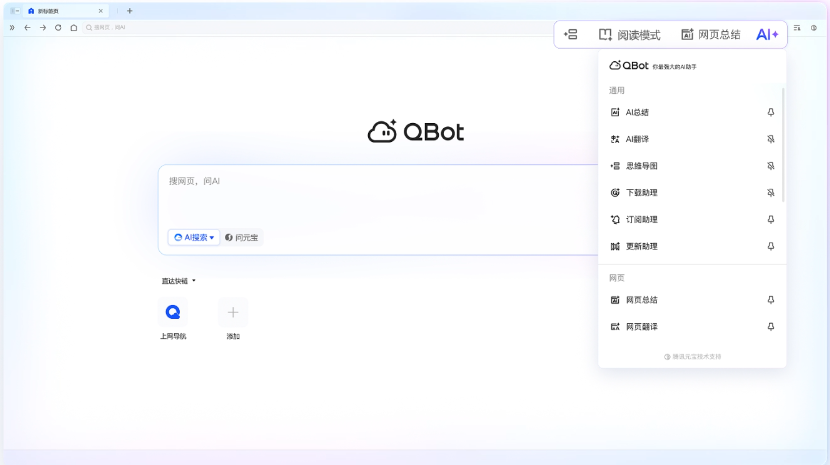Viewport: 830px width, 465px height.
Task: Open a new tab with the plus button
Action: click(130, 11)
